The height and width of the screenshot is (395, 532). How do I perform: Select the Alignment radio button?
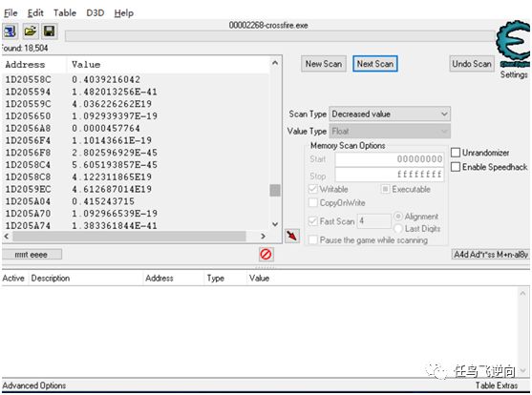[x=398, y=217]
